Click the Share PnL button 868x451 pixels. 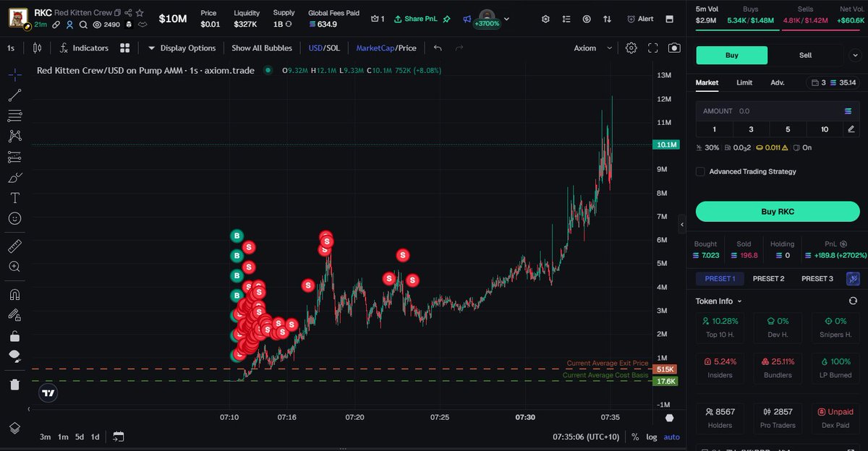tap(415, 19)
